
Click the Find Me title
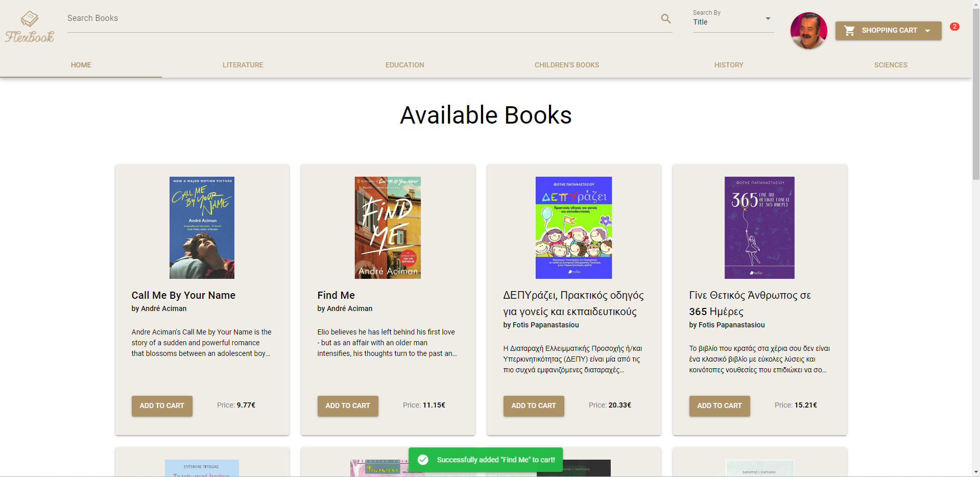tap(336, 295)
